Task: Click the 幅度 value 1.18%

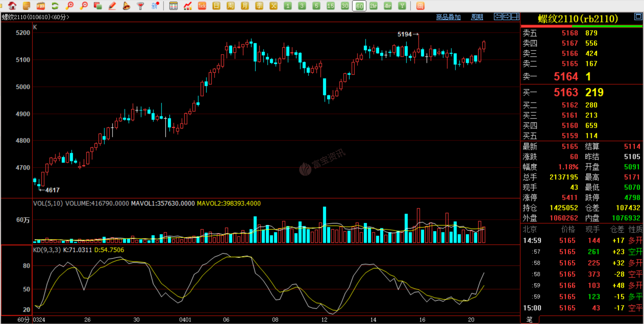Action: [x=568, y=167]
